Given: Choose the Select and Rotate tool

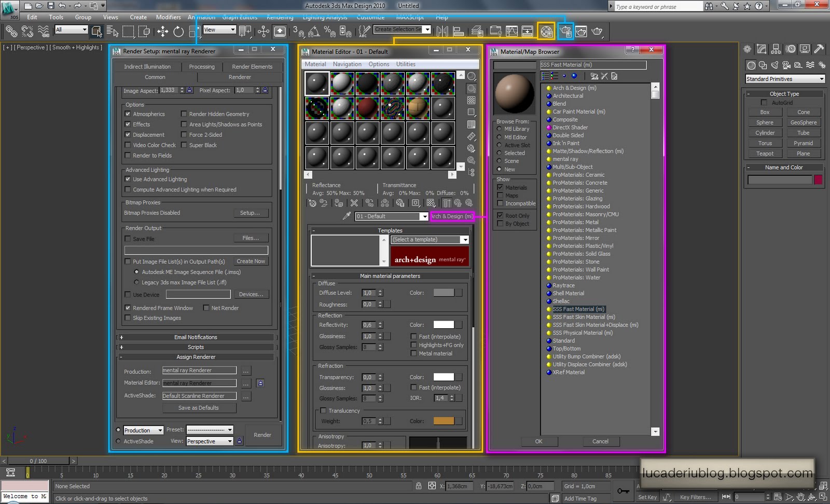Looking at the screenshot, I should coord(178,32).
